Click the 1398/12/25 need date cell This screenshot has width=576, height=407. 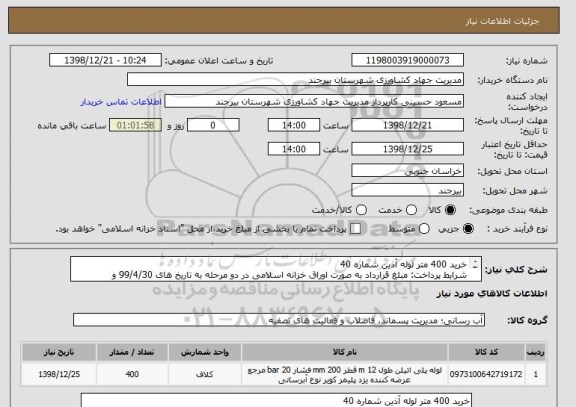[x=59, y=374]
